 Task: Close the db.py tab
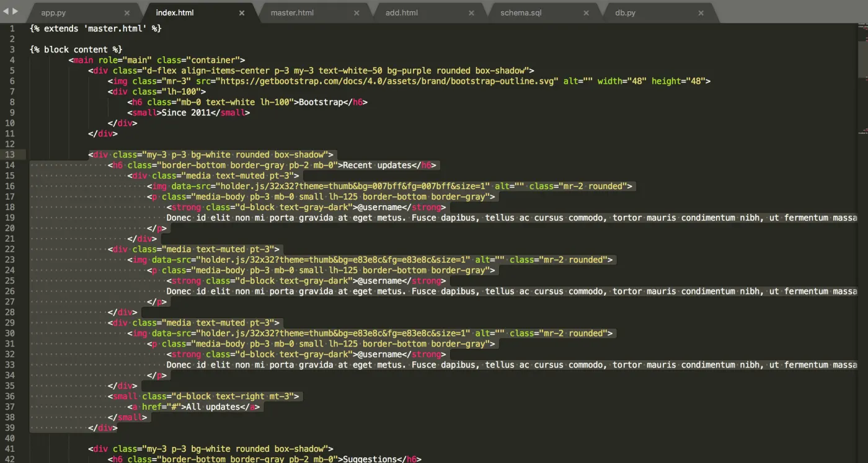coord(701,12)
